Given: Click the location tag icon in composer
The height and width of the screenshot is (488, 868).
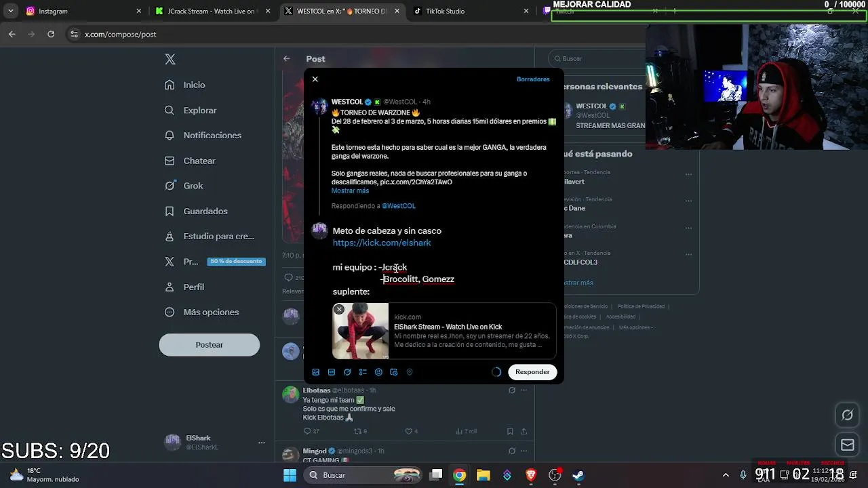Looking at the screenshot, I should pos(410,372).
